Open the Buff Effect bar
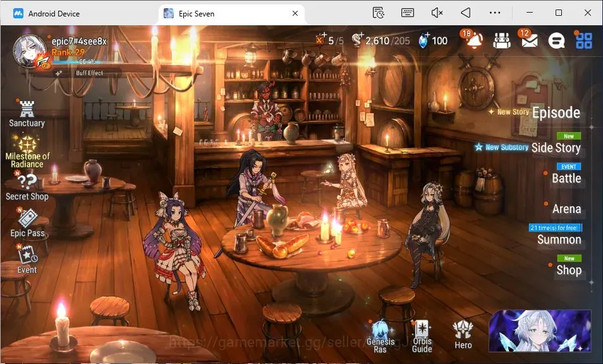The height and width of the screenshot is (364, 603). click(x=88, y=73)
